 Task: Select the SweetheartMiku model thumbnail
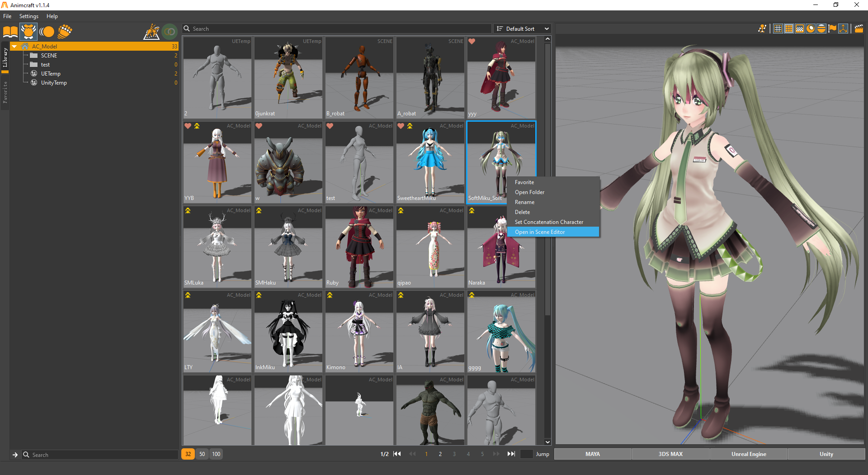pyautogui.click(x=430, y=162)
